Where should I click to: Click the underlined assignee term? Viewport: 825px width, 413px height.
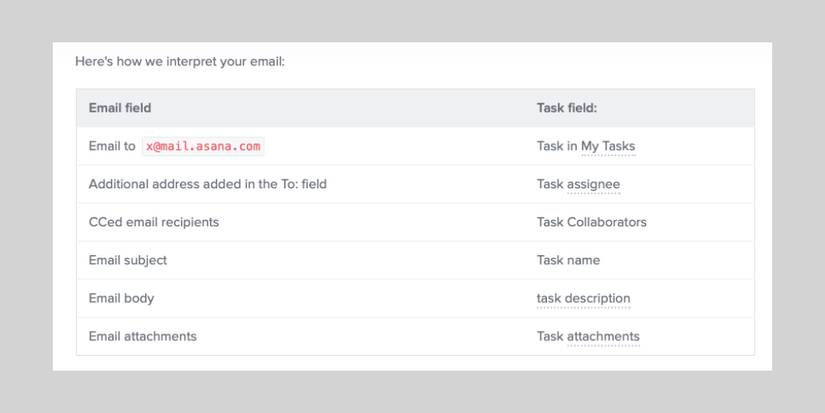click(x=593, y=184)
